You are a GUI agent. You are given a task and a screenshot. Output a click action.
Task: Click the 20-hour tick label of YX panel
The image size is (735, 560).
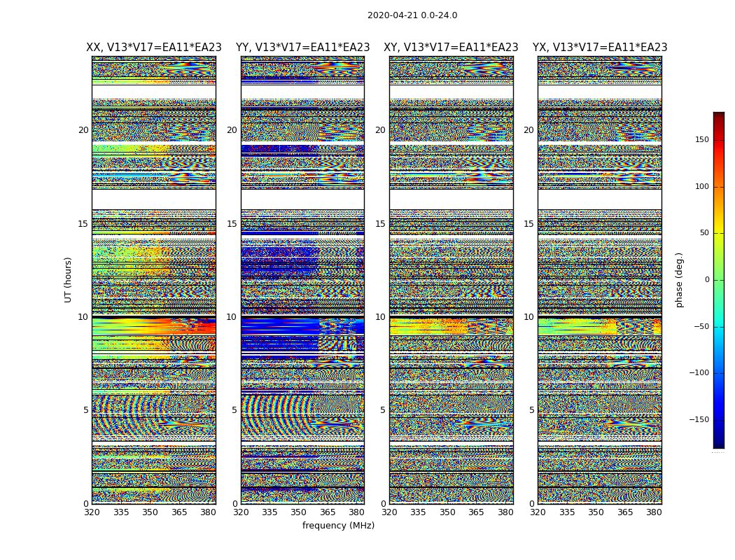[x=528, y=130]
